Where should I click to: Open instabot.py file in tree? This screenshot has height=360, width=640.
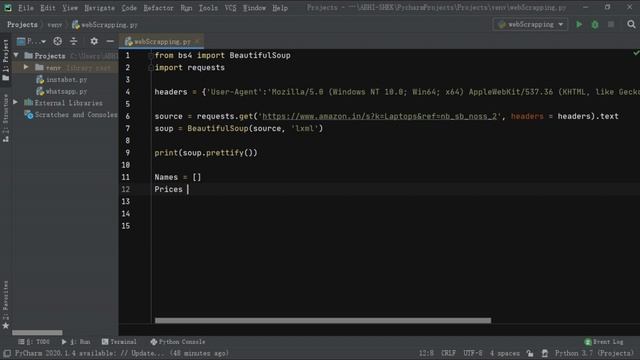tap(62, 80)
